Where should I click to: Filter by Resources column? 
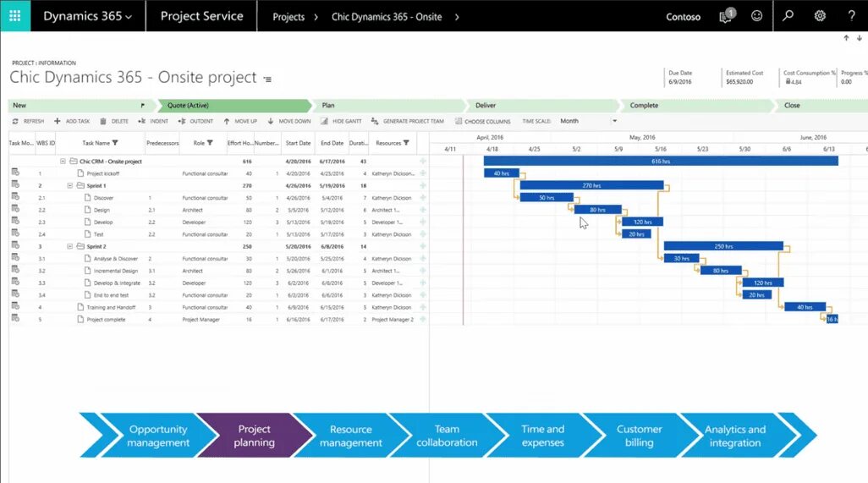click(406, 143)
